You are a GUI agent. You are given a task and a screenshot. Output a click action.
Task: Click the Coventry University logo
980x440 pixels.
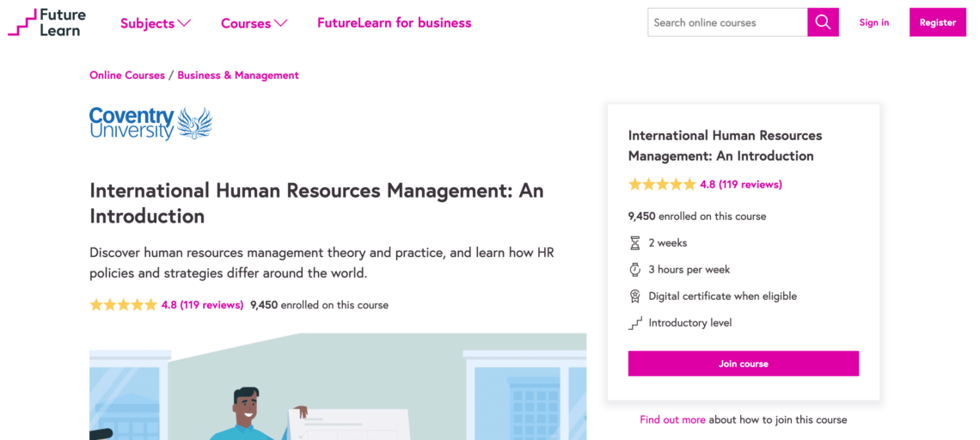150,123
